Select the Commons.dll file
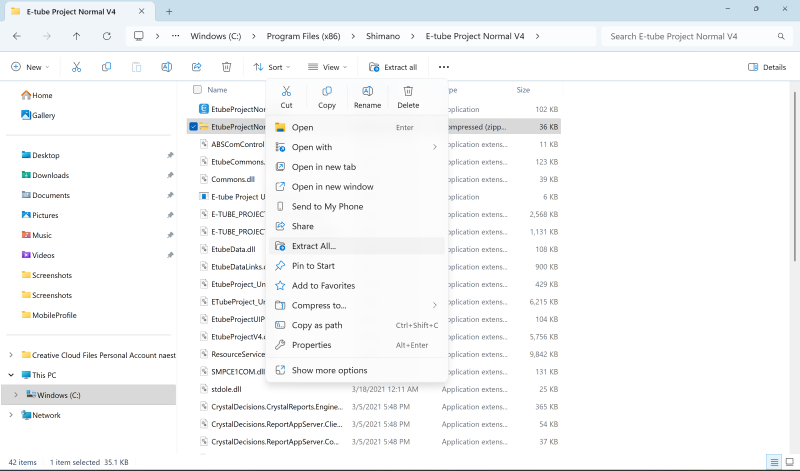 coord(233,180)
